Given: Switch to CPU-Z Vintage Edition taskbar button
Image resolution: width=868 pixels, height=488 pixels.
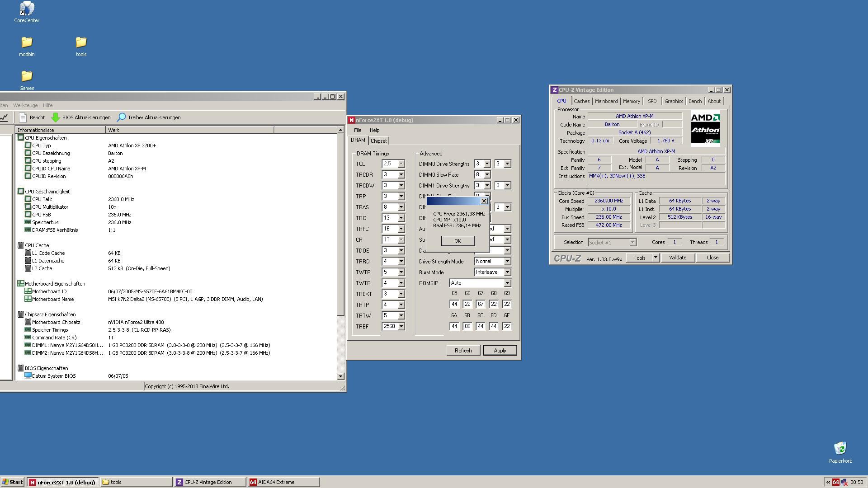Looking at the screenshot, I should coord(210,482).
